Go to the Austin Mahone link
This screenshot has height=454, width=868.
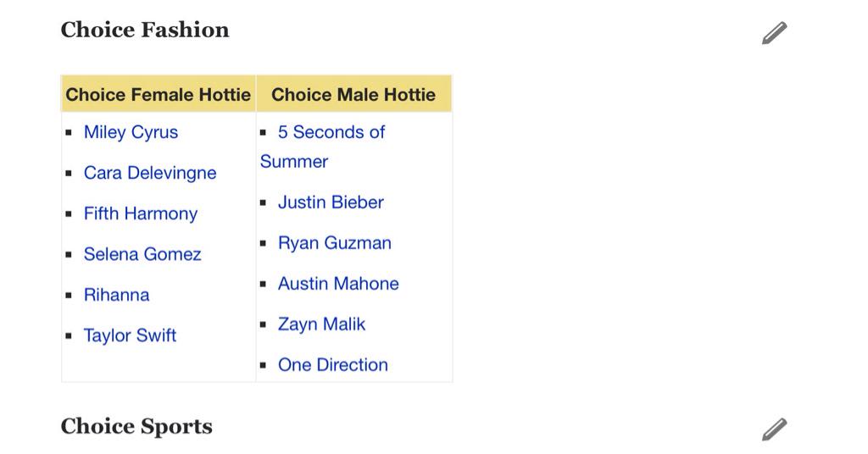coord(338,284)
